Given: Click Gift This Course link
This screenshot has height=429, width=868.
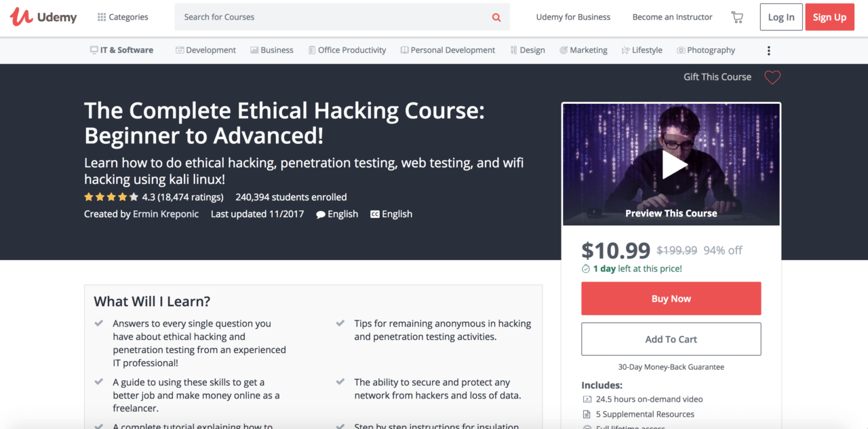Looking at the screenshot, I should 717,77.
